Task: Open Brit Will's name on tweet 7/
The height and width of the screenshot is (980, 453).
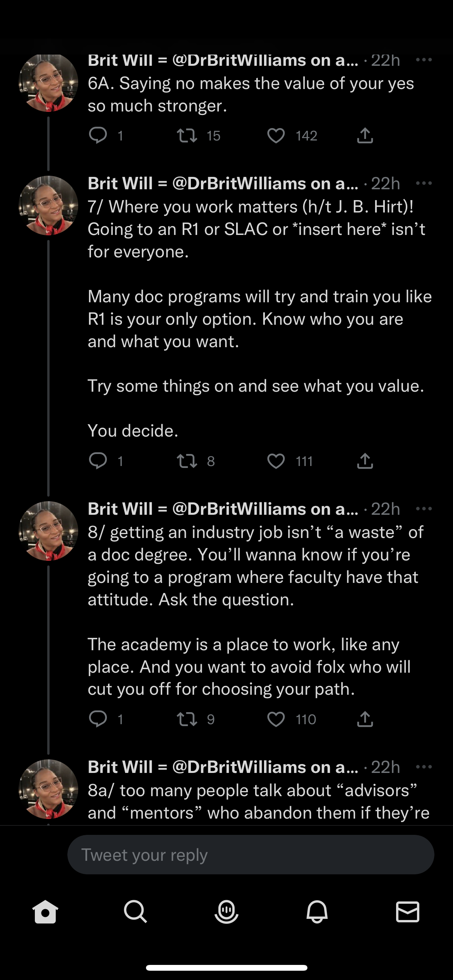Action: [120, 183]
